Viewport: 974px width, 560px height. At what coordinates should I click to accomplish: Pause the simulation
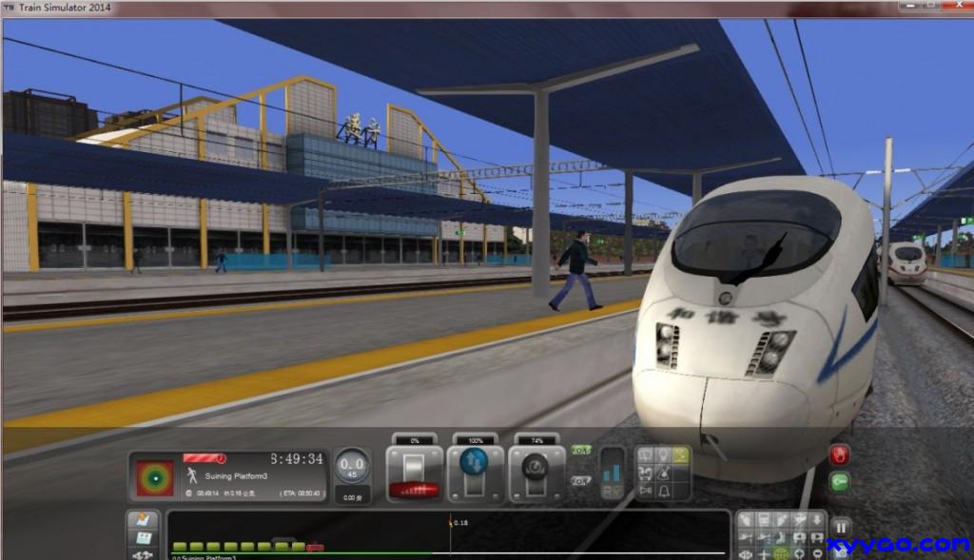[841, 528]
